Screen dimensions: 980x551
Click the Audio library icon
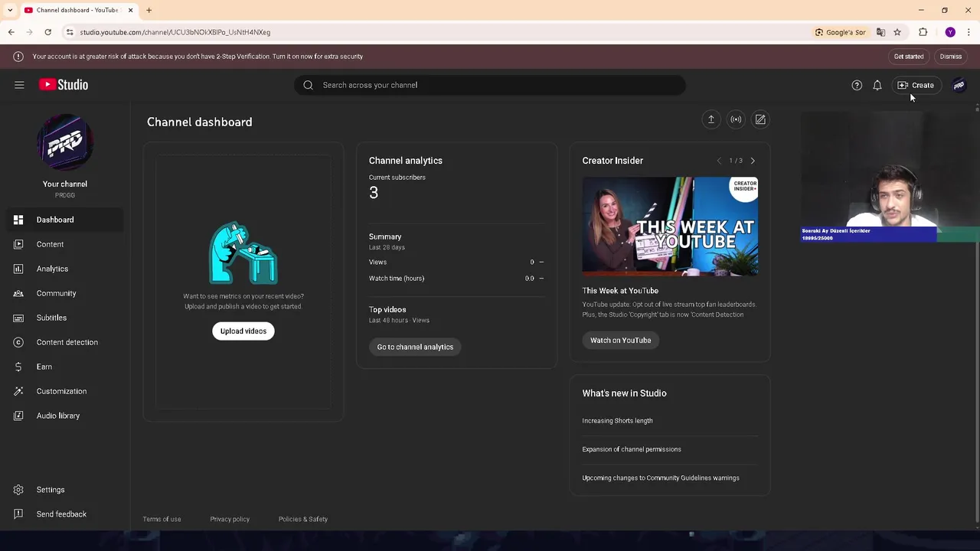coord(18,416)
